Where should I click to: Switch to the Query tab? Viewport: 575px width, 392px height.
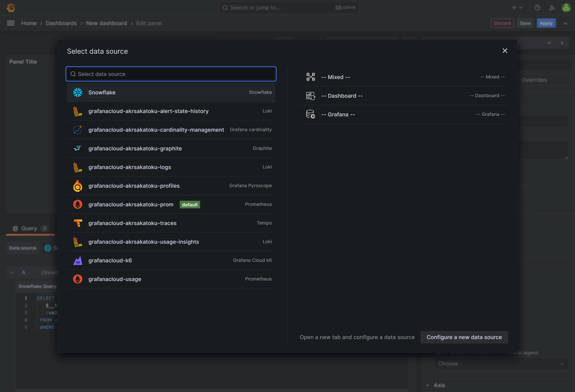click(x=30, y=228)
